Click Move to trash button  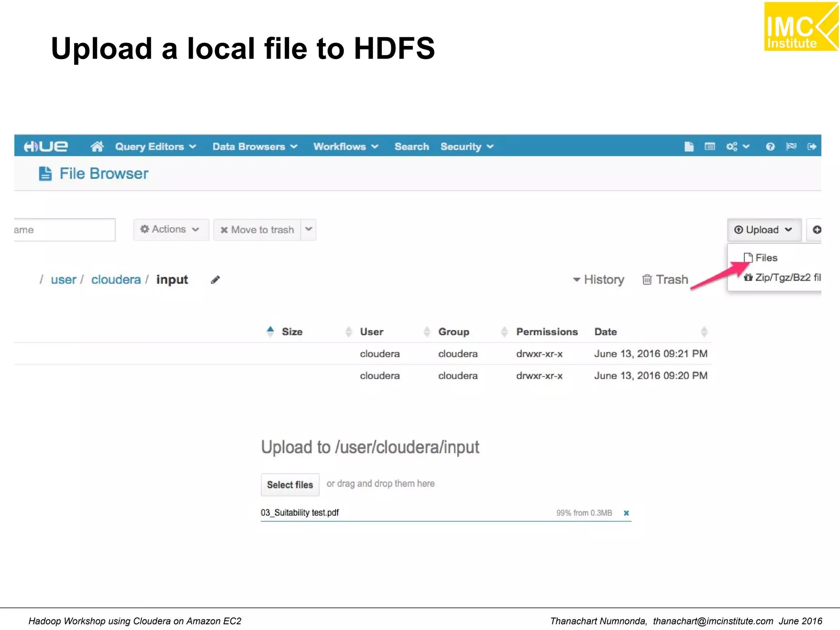257,230
